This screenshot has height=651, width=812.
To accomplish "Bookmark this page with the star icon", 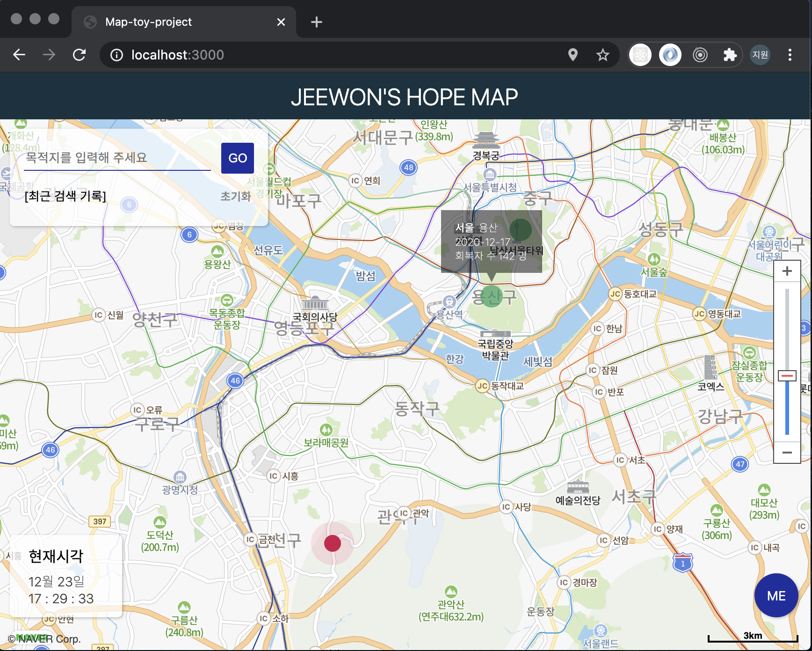I will point(603,55).
